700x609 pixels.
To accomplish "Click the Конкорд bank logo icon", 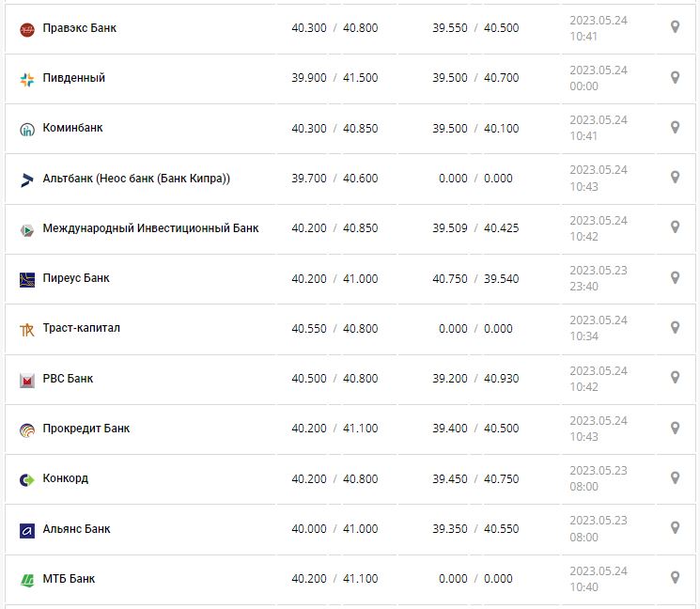I will (26, 479).
